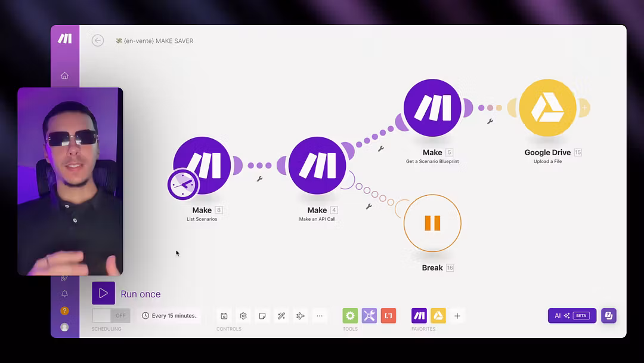This screenshot has height=363, width=644.
Task: Click the Notes icon in controls
Action: click(262, 316)
